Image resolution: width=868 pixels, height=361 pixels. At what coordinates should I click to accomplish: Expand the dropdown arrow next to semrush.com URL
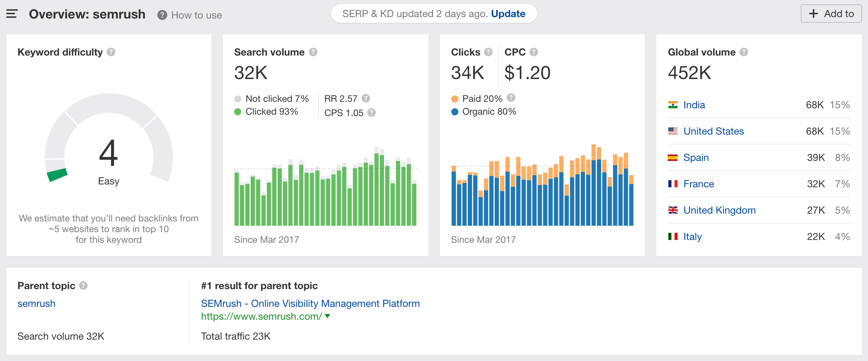(x=327, y=316)
